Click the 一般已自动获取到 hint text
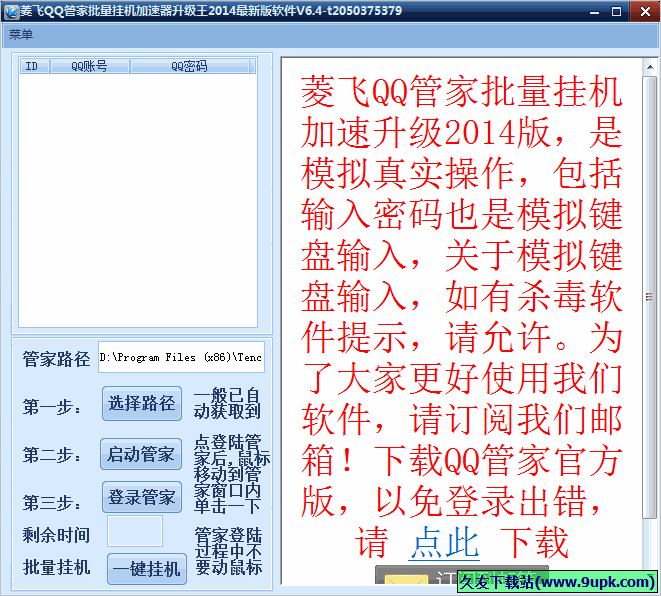Image resolution: width=661 pixels, height=596 pixels. (x=227, y=403)
